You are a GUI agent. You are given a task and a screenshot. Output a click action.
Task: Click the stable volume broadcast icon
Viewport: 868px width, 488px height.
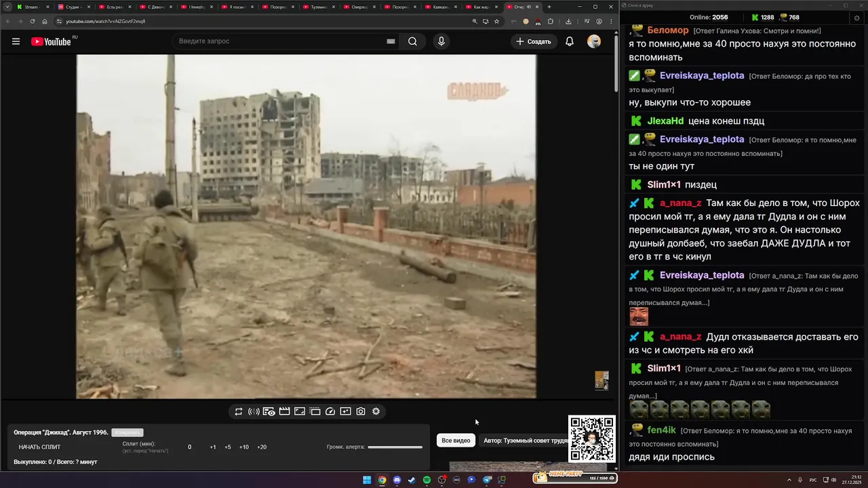254,411
